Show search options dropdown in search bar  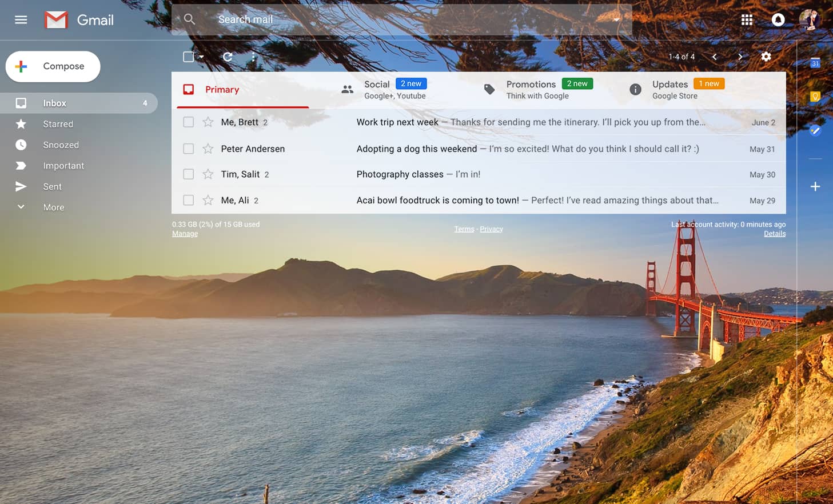click(616, 20)
